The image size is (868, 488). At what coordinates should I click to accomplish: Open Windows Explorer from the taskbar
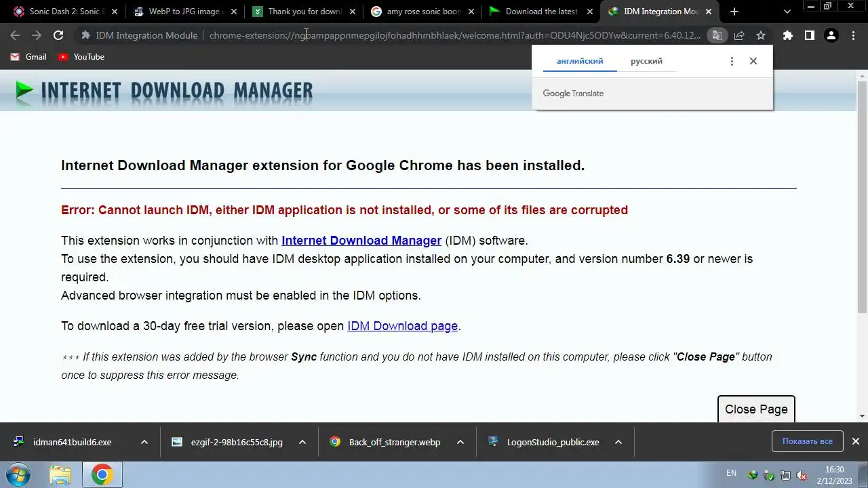pos(60,474)
